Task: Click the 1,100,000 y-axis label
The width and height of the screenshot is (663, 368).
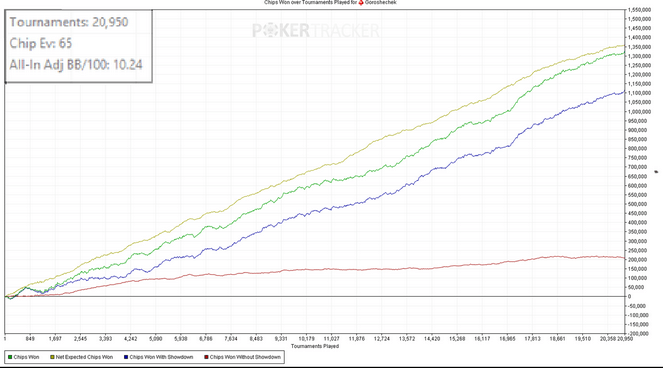Action: pyautogui.click(x=639, y=93)
